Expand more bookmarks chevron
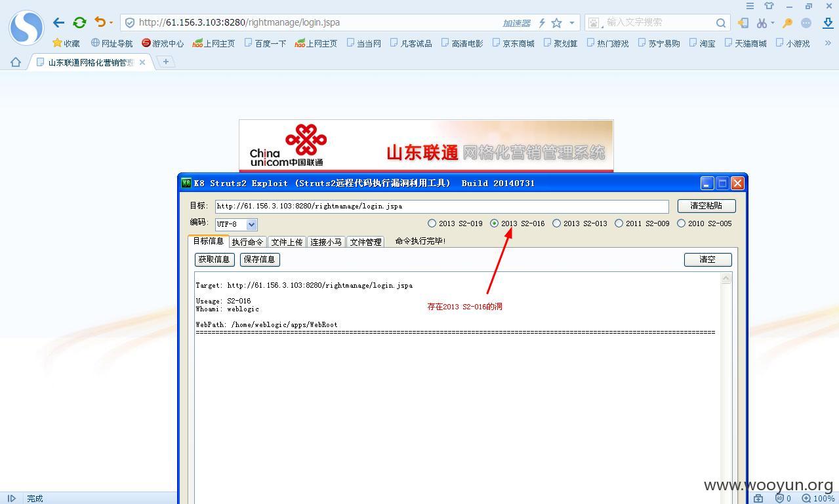 tap(828, 43)
